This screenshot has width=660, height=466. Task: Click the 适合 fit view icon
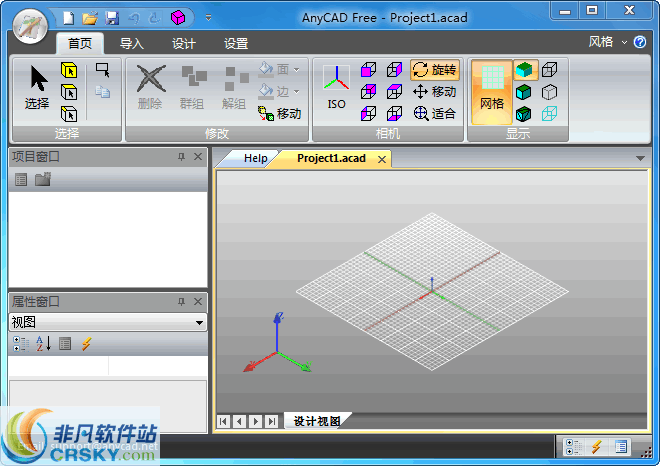pos(434,113)
